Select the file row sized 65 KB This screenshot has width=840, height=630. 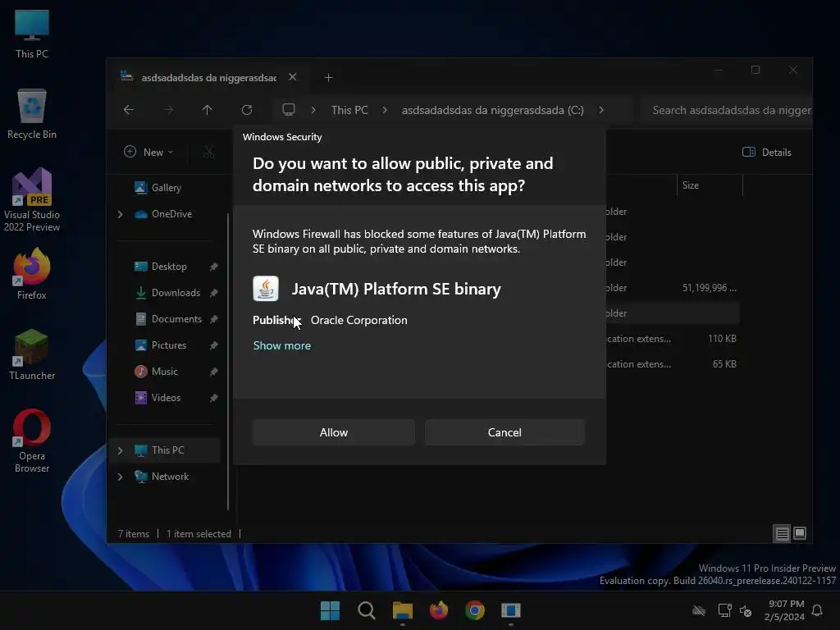673,363
